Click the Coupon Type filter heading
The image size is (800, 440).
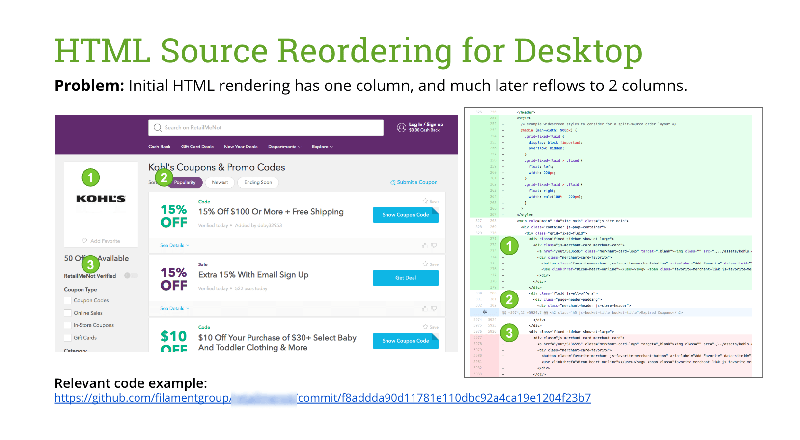[81, 289]
